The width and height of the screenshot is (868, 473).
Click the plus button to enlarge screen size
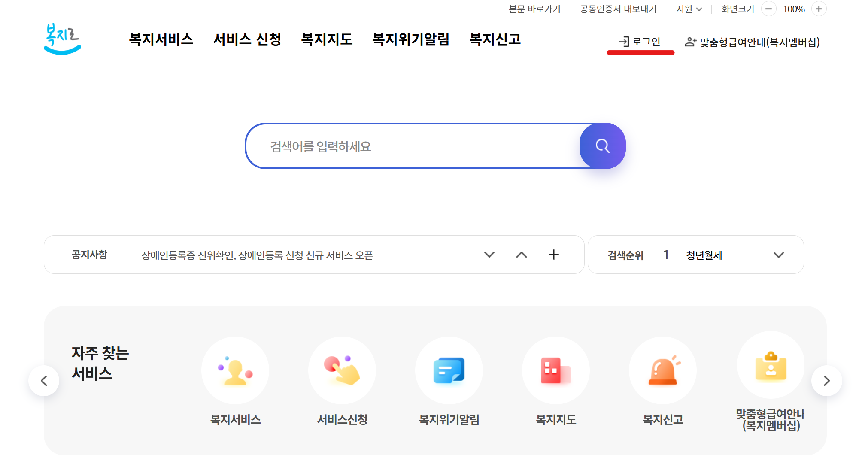click(819, 9)
